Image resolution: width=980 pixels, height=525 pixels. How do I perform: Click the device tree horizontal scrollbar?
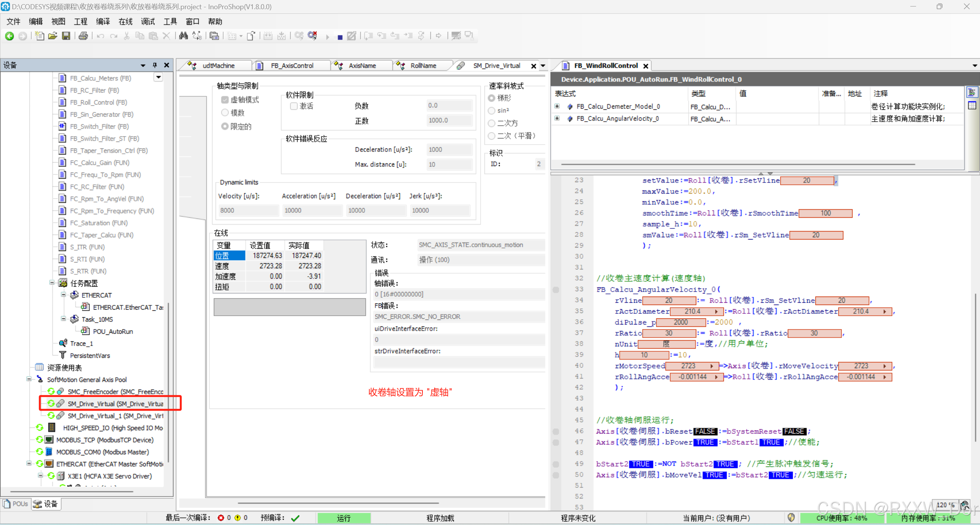click(x=72, y=491)
